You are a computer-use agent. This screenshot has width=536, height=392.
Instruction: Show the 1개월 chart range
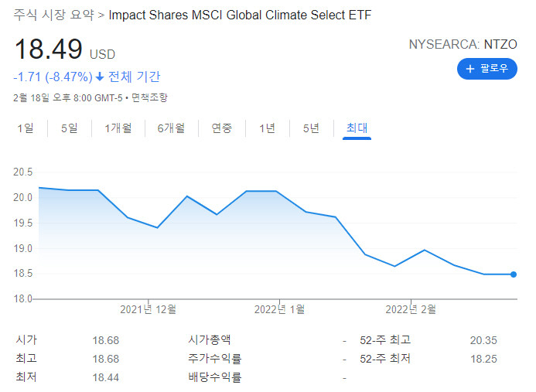118,128
